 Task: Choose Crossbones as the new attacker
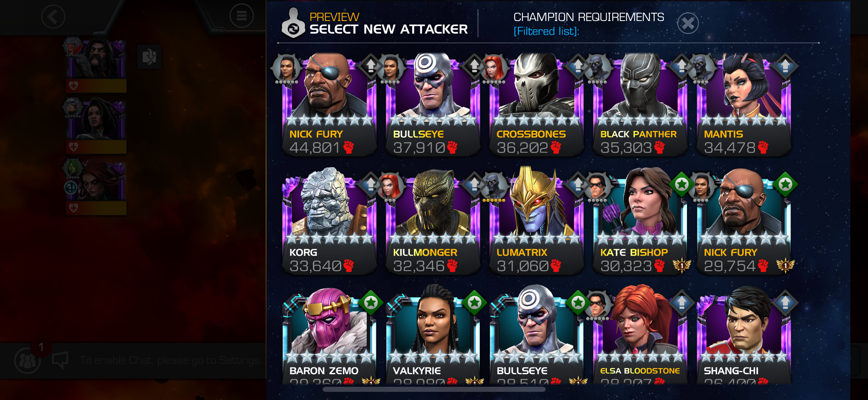click(x=537, y=104)
